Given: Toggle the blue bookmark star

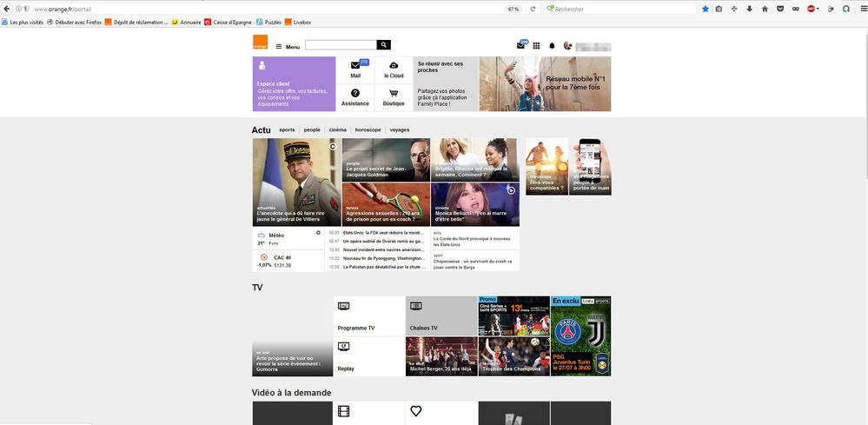Looking at the screenshot, I should click(706, 9).
